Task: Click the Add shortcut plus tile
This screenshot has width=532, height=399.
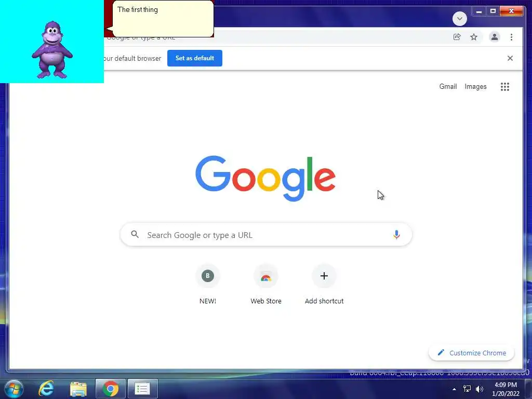Action: 324,285
